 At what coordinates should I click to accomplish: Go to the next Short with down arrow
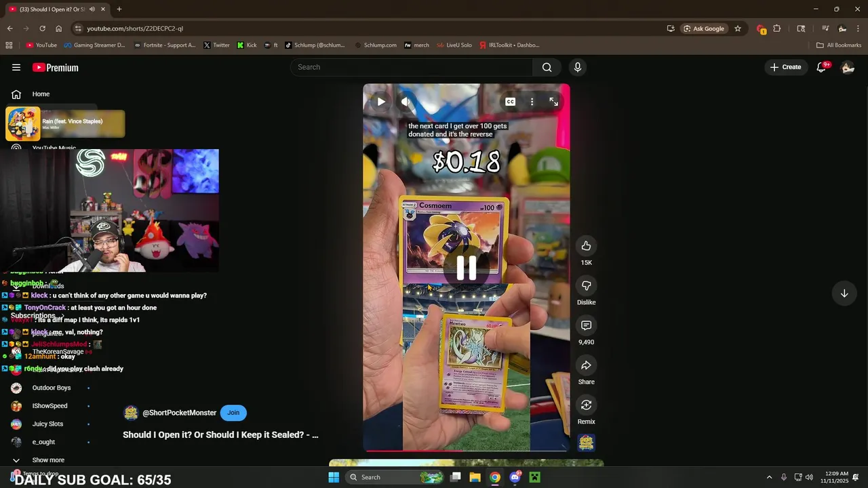click(844, 293)
